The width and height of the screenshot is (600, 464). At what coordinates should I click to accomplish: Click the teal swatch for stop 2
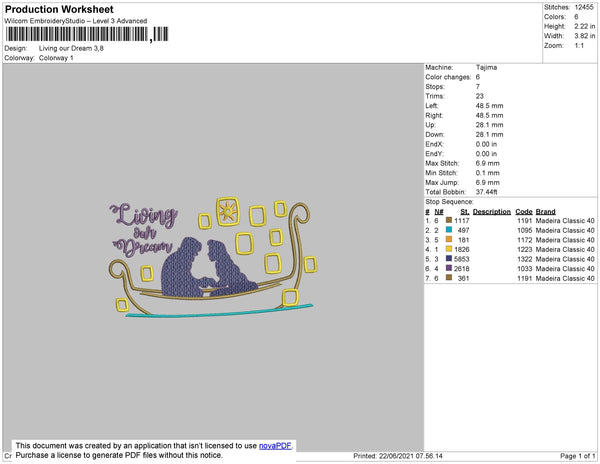(449, 230)
